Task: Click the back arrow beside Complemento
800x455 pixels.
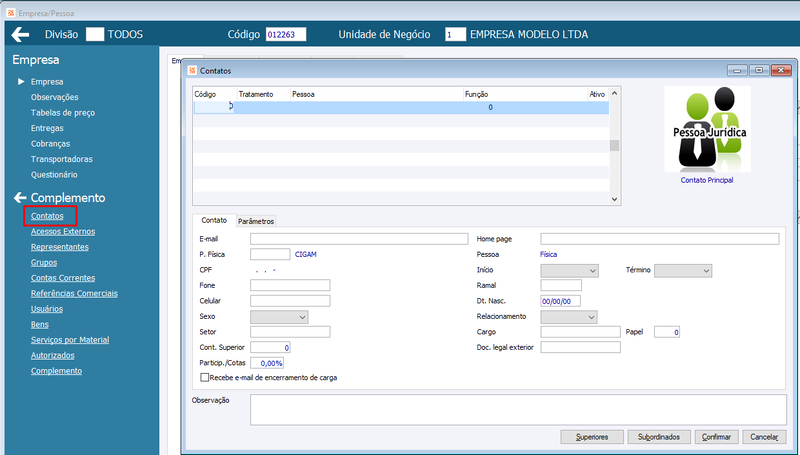Action: pyautogui.click(x=20, y=197)
